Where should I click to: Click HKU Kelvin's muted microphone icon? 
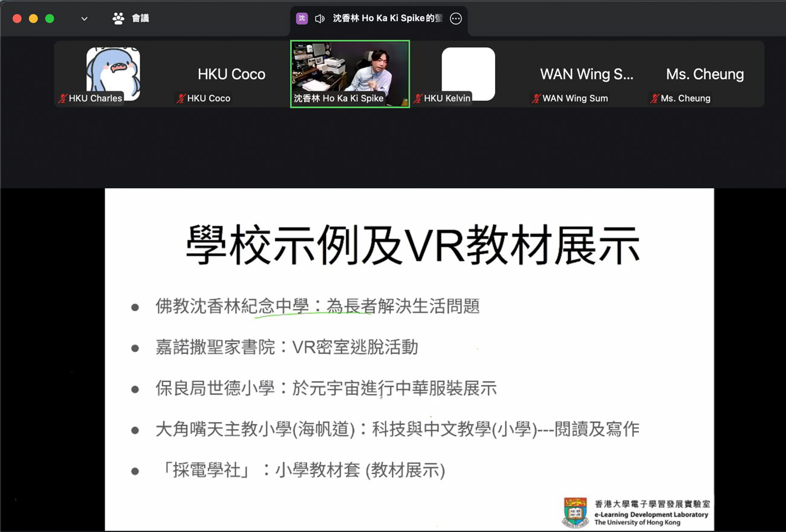[418, 99]
